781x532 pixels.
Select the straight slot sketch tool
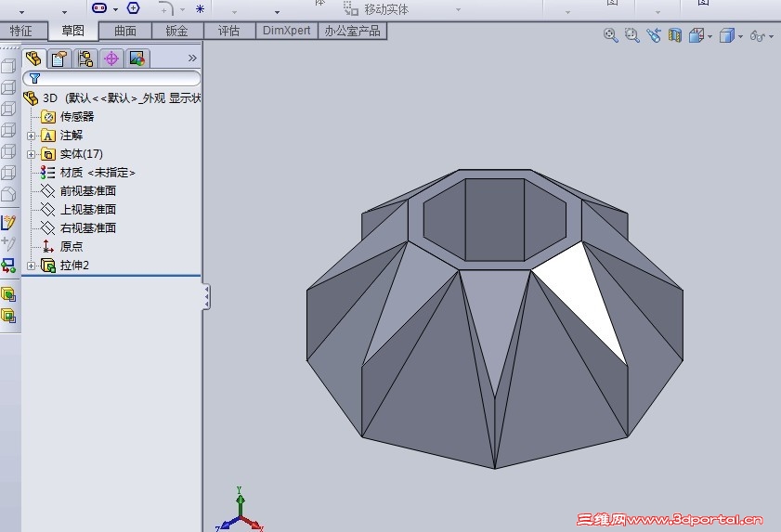99,7
